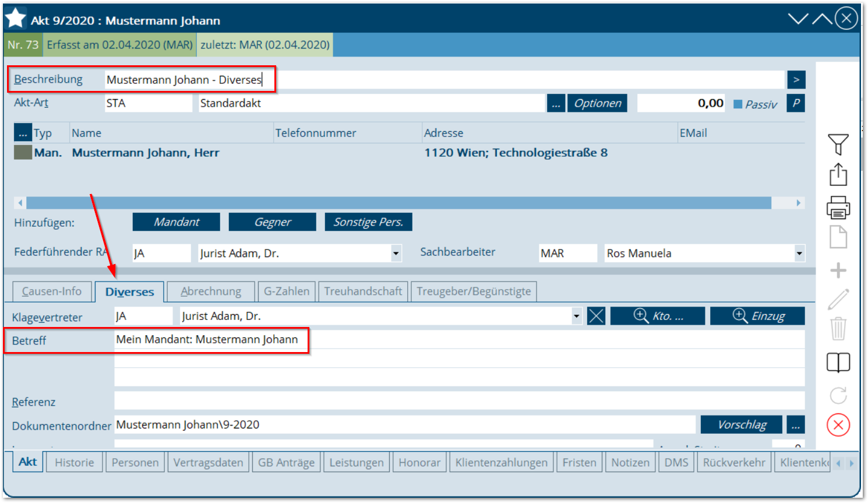This screenshot has height=503, width=868.
Task: Click the red circled X cancel icon
Action: click(838, 425)
